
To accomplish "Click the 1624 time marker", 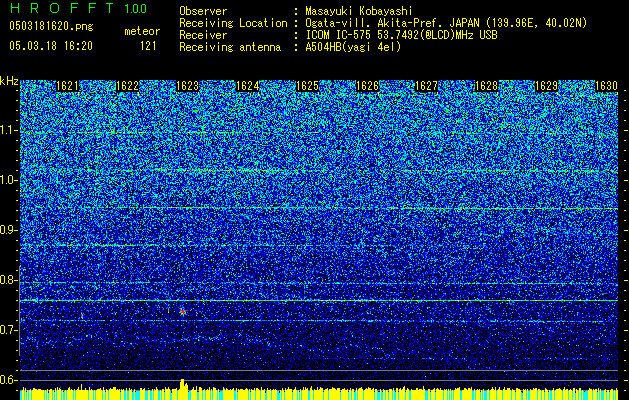I will pos(248,86).
